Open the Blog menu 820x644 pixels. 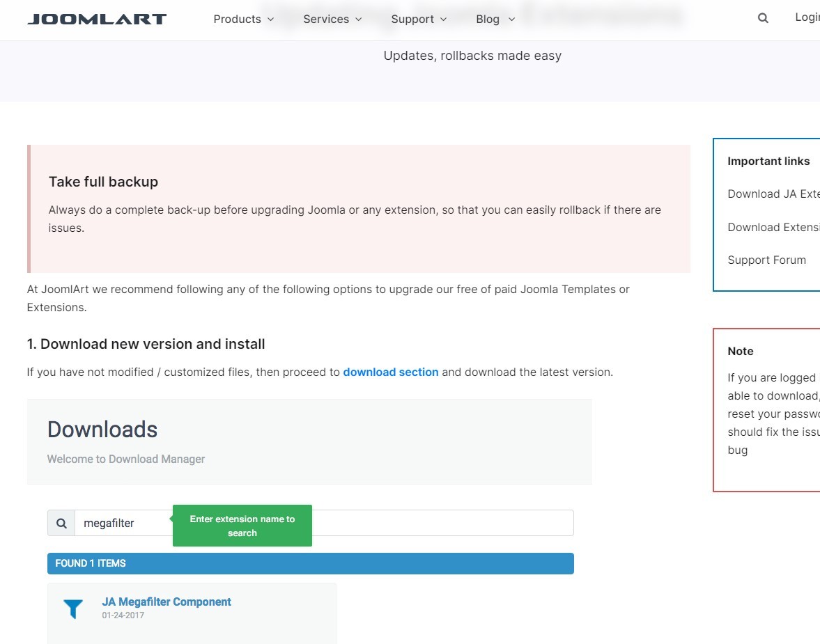488,19
